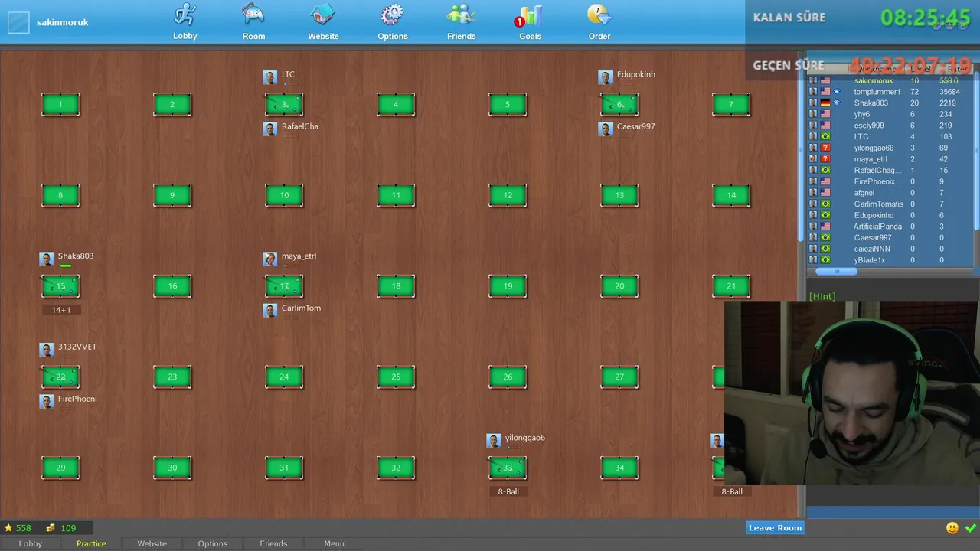This screenshot has height=551, width=980.
Task: Join table 33 with yilonggao6
Action: coord(508,468)
